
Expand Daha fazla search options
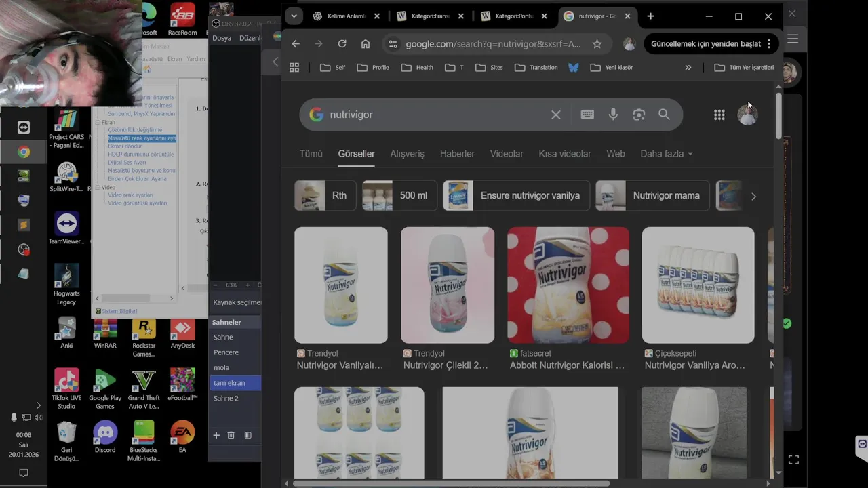[x=667, y=154]
